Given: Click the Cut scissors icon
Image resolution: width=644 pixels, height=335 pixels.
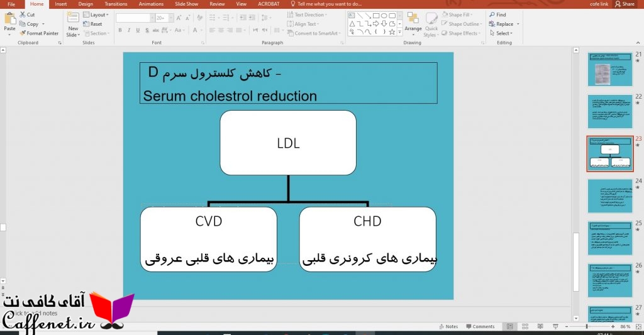Looking at the screenshot, I should [23, 15].
